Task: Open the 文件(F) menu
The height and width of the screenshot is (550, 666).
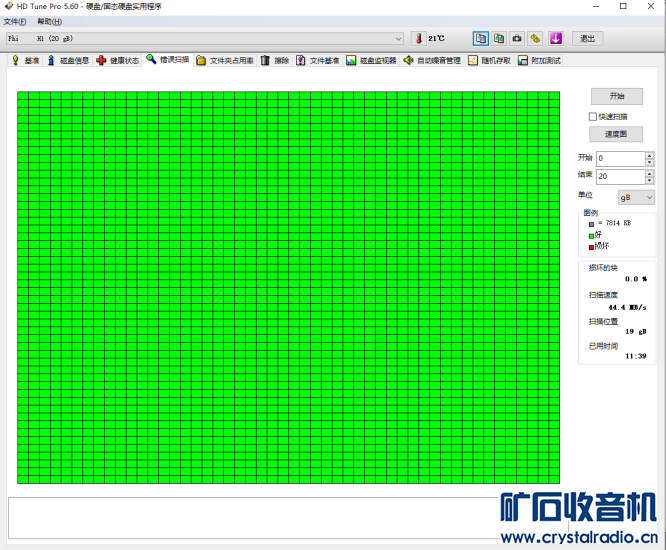Action: pos(15,22)
